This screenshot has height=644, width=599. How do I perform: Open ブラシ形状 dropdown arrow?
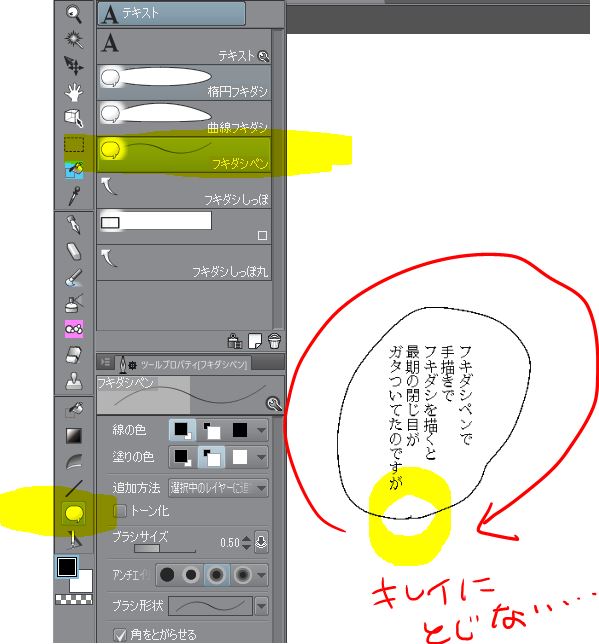[x=261, y=606]
